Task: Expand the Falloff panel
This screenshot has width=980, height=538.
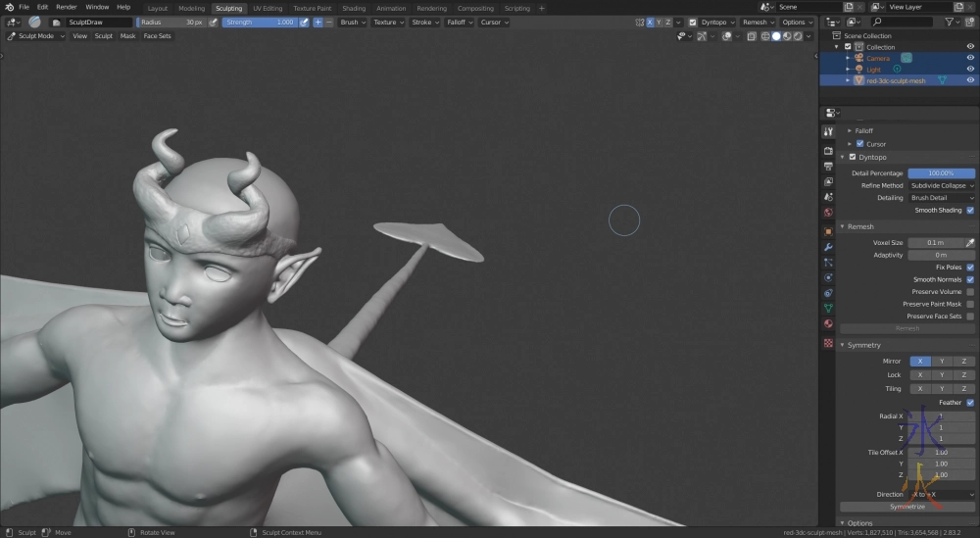Action: 862,130
